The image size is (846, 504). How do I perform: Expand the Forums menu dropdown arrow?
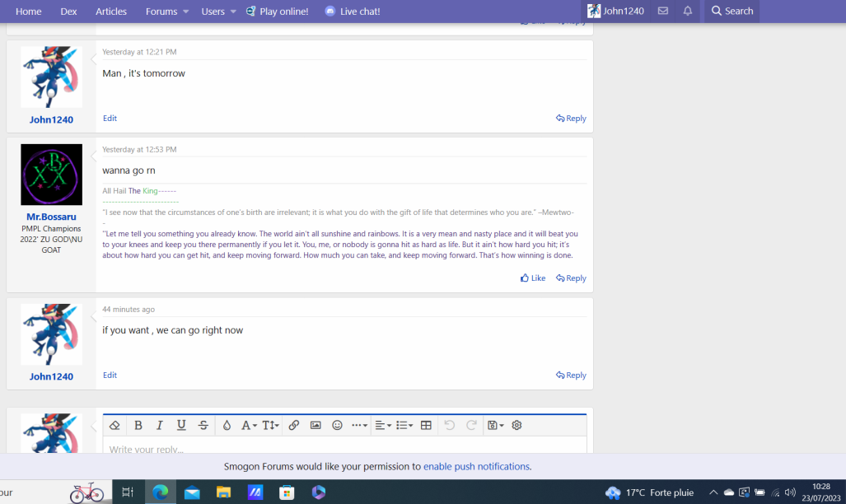coord(186,12)
